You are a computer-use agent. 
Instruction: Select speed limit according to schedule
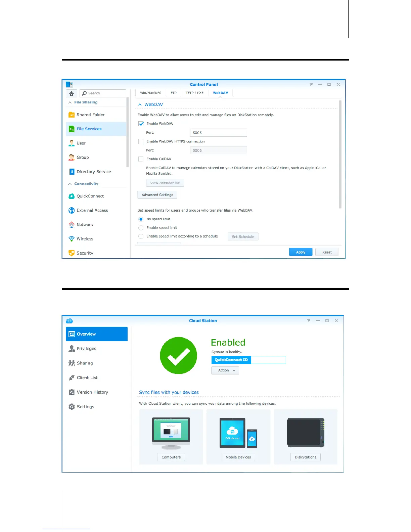coord(141,236)
